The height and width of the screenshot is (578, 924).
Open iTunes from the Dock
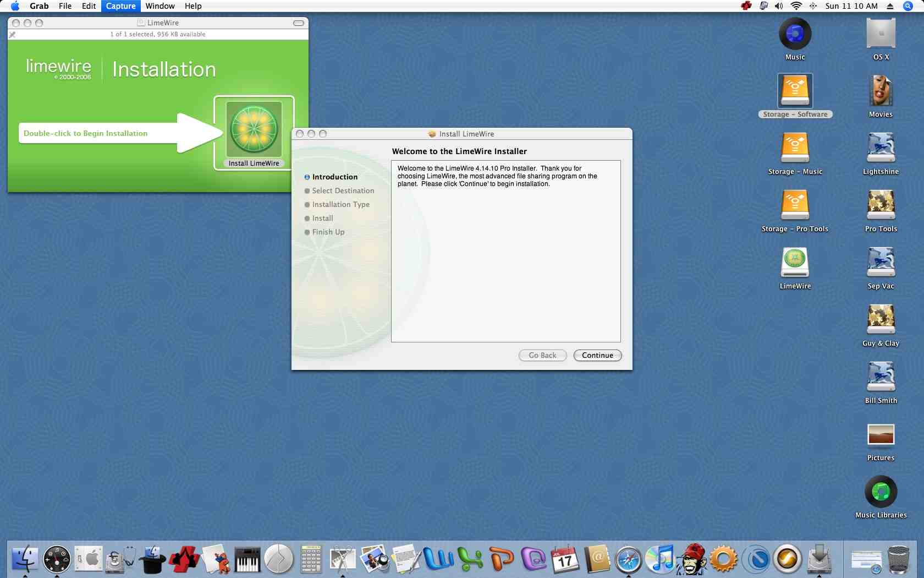(661, 560)
